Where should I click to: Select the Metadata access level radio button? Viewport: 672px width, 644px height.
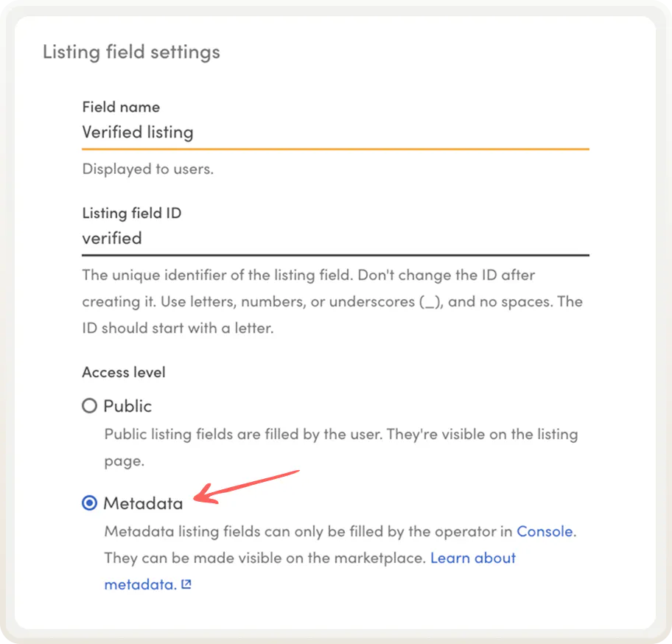89,503
